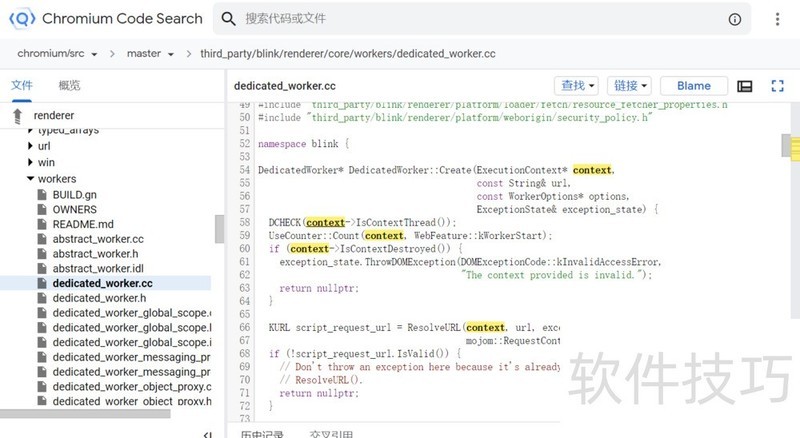Collapse the file tree sidebar

(x=207, y=433)
